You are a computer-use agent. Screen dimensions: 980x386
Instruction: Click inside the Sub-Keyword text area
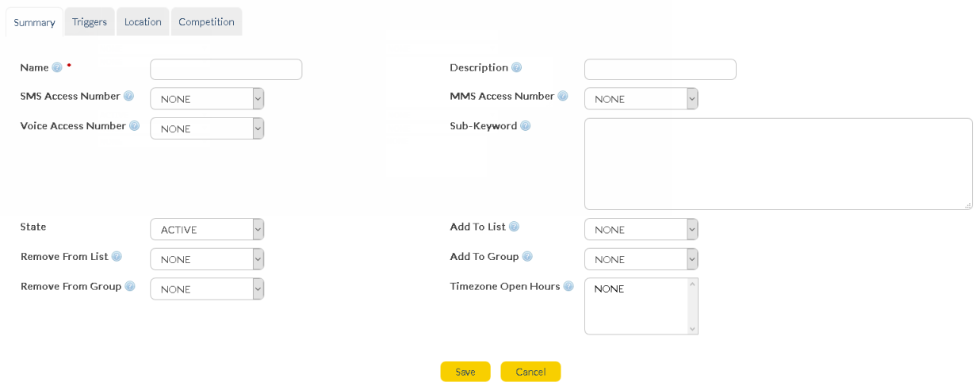tap(778, 164)
